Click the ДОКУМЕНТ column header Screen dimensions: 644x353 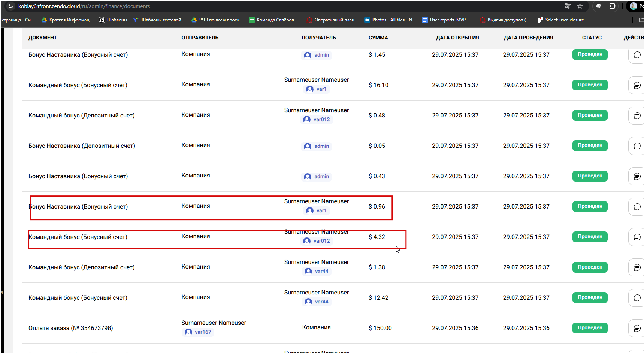43,38
